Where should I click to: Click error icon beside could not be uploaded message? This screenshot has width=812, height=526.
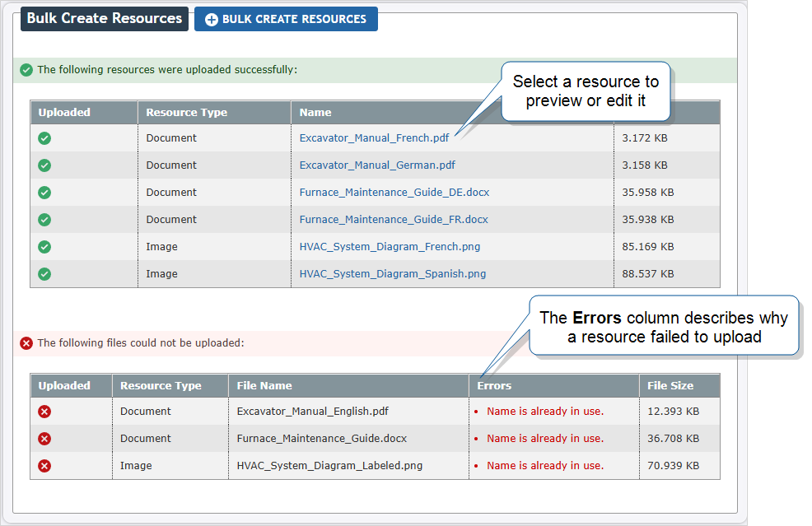click(26, 343)
